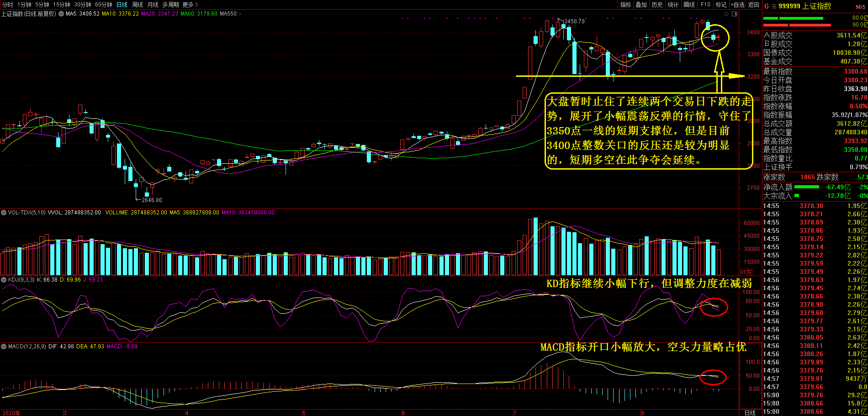This screenshot has width=868, height=416.
Task: Click the 指标 indicators button
Action: tap(626, 5)
